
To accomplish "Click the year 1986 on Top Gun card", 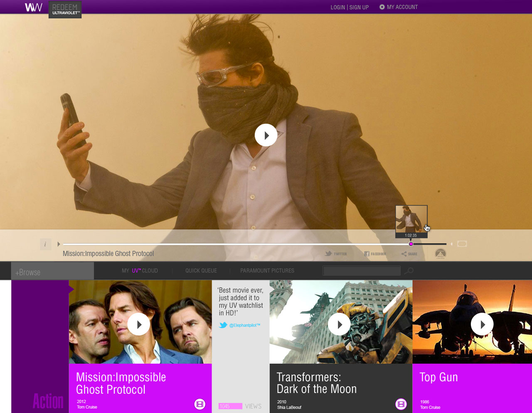I will pos(425,402).
